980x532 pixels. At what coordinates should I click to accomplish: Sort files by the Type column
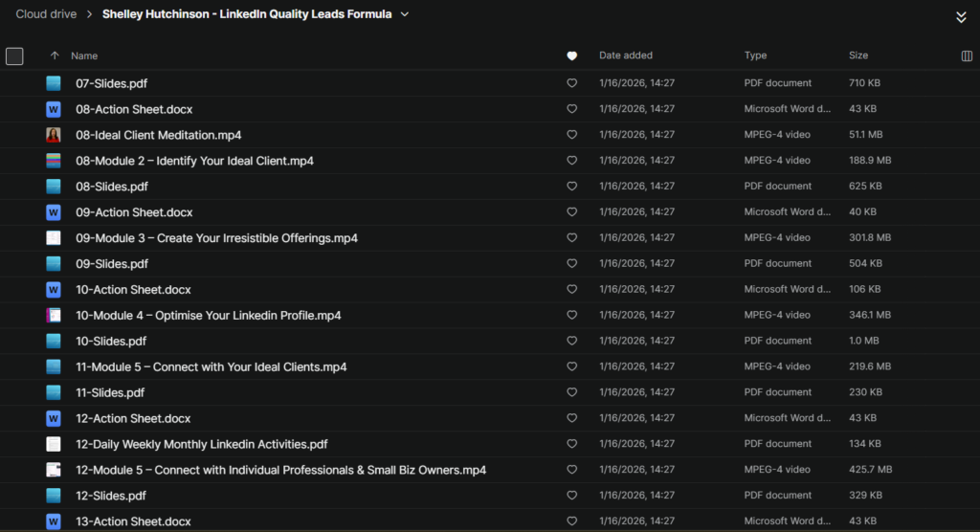[756, 55]
